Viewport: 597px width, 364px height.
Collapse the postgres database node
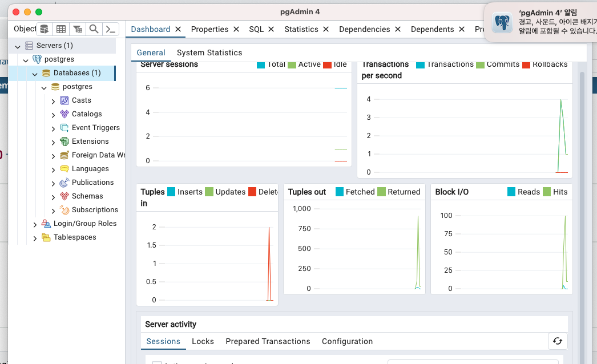pyautogui.click(x=44, y=87)
